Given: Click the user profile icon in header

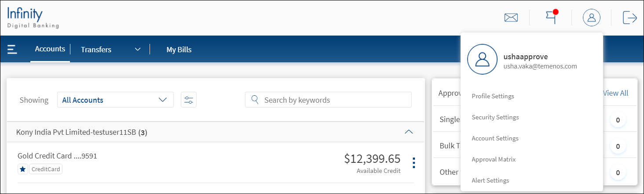Looking at the screenshot, I should click(x=592, y=18).
